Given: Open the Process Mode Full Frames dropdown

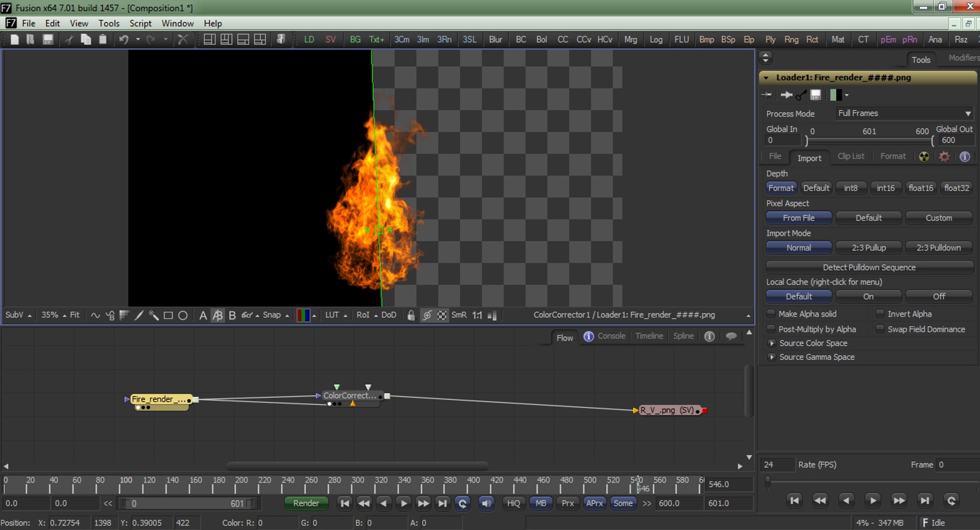Looking at the screenshot, I should (904, 113).
